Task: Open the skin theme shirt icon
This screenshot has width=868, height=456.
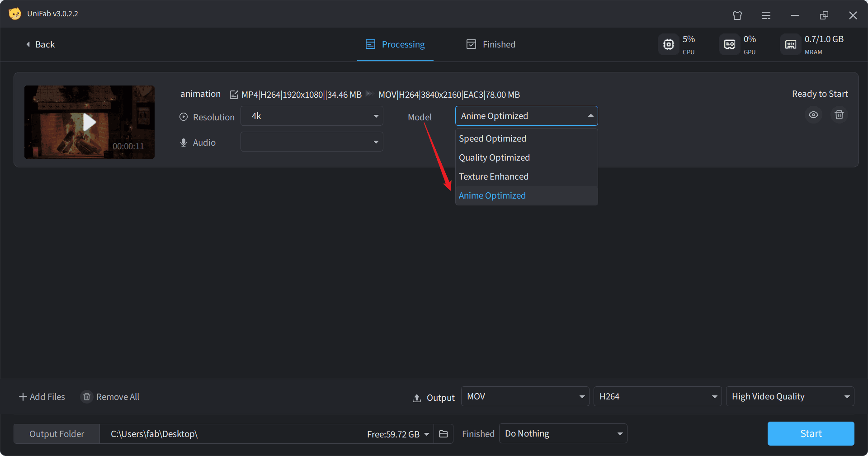Action: tap(737, 15)
